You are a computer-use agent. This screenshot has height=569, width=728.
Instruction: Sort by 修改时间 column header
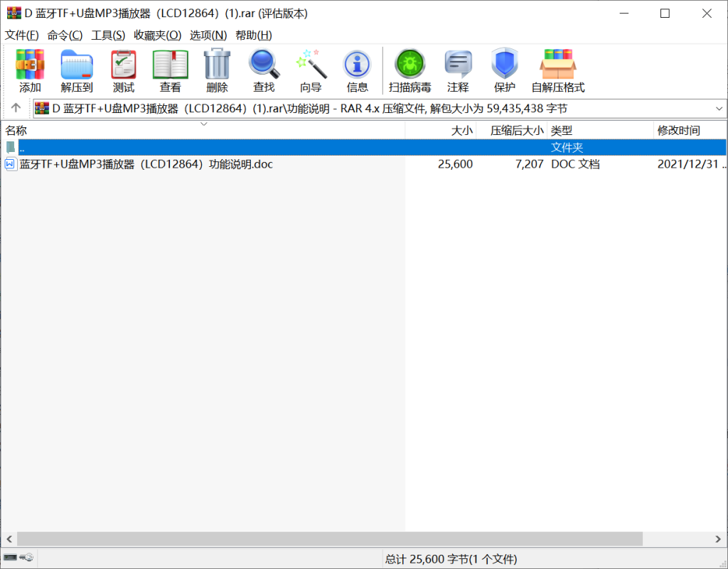678,131
